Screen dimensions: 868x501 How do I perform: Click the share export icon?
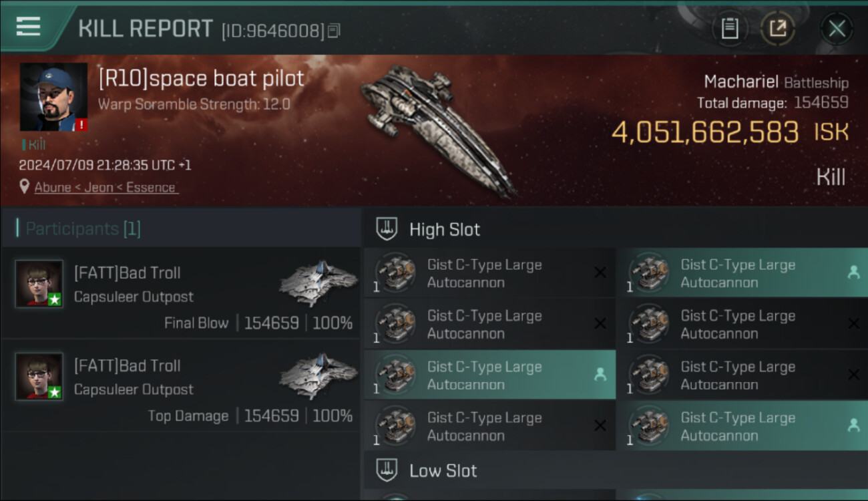[778, 29]
